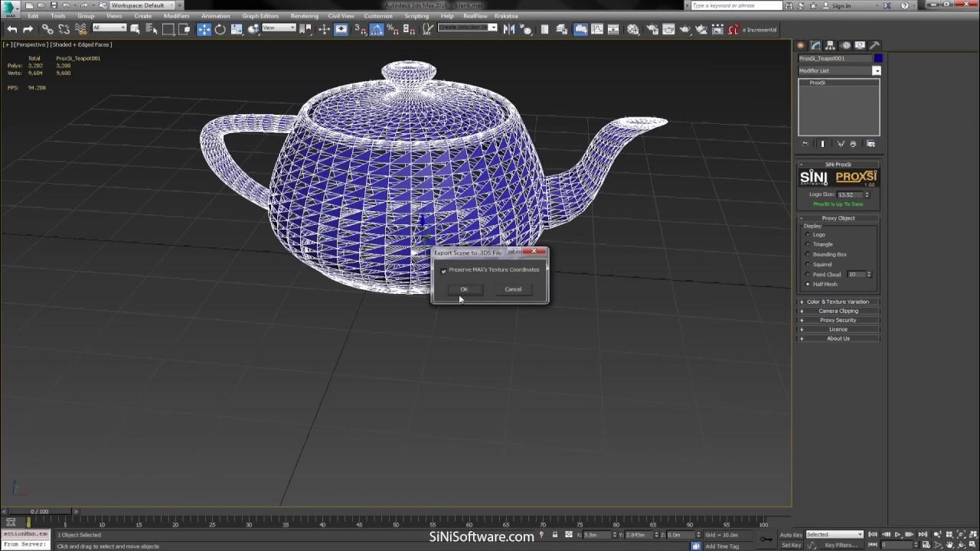
Task: Open the Select by Name list
Action: (152, 29)
